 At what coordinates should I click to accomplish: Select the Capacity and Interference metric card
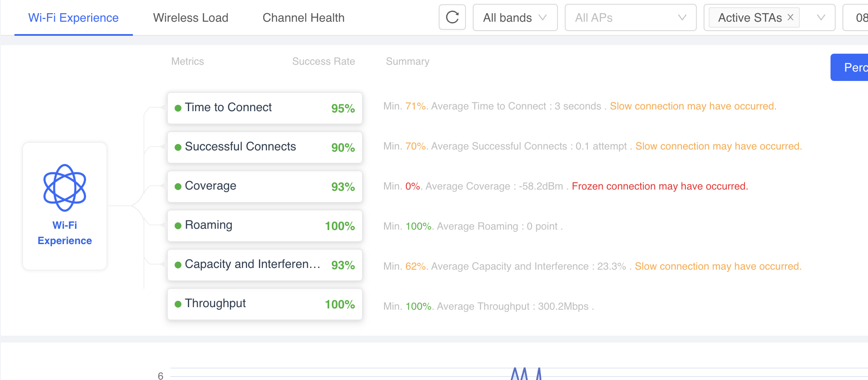265,265
